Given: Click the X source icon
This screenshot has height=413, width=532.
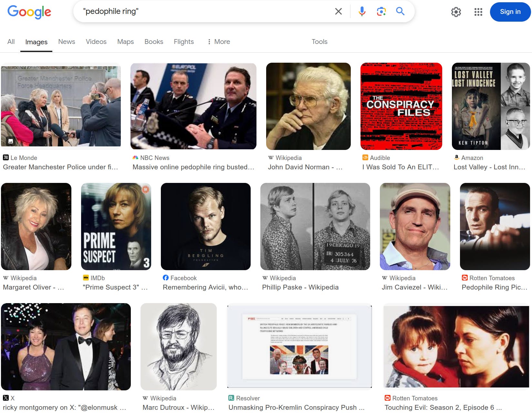Looking at the screenshot, I should coord(6,398).
